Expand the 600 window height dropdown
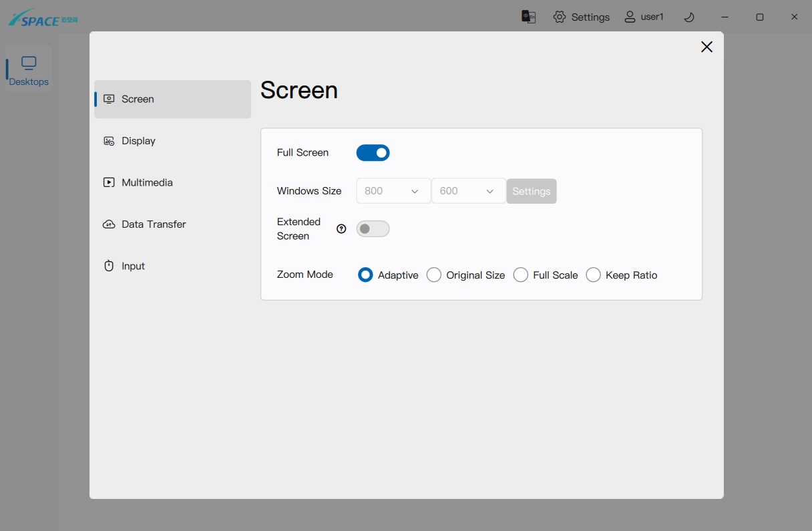Image resolution: width=812 pixels, height=531 pixels. click(x=468, y=191)
